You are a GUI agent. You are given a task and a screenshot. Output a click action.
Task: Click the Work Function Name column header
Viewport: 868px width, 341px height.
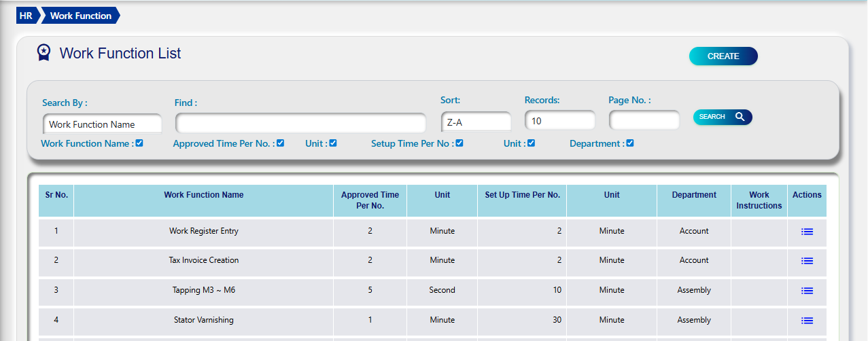(x=203, y=195)
